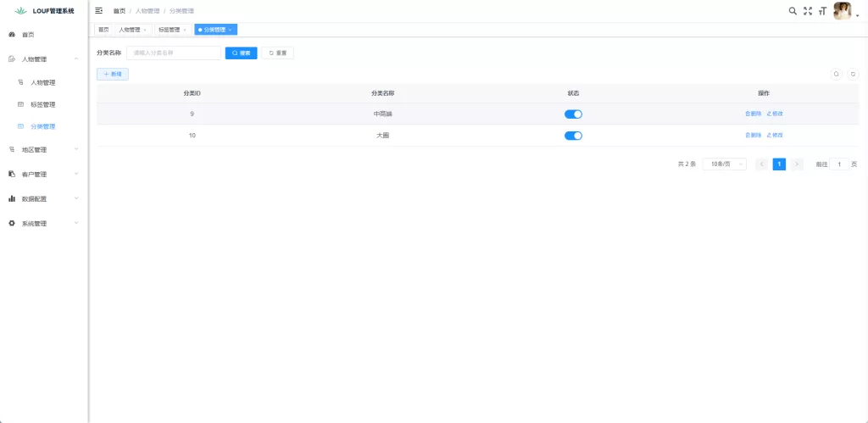Image resolution: width=868 pixels, height=423 pixels.
Task: Open the header search magnifier icon
Action: click(793, 11)
